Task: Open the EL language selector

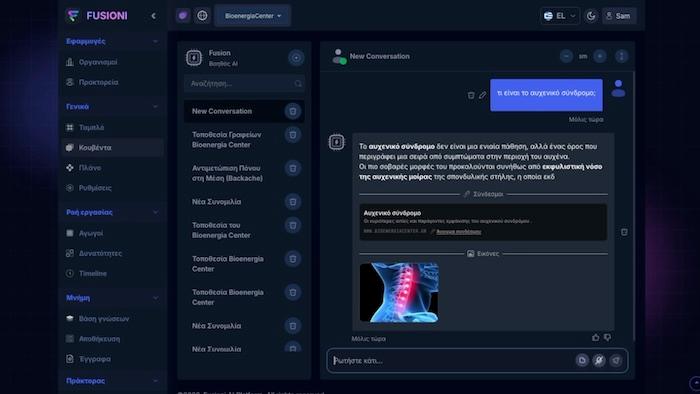Action: [x=560, y=16]
